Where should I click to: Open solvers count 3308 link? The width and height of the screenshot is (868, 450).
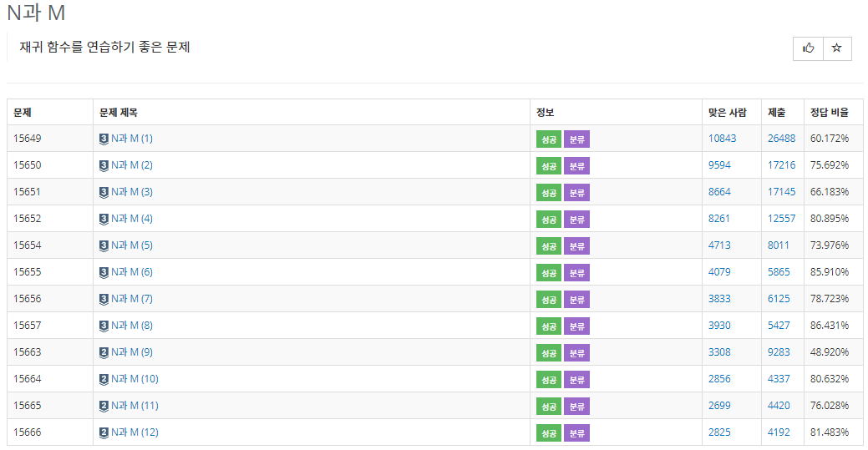coord(719,352)
